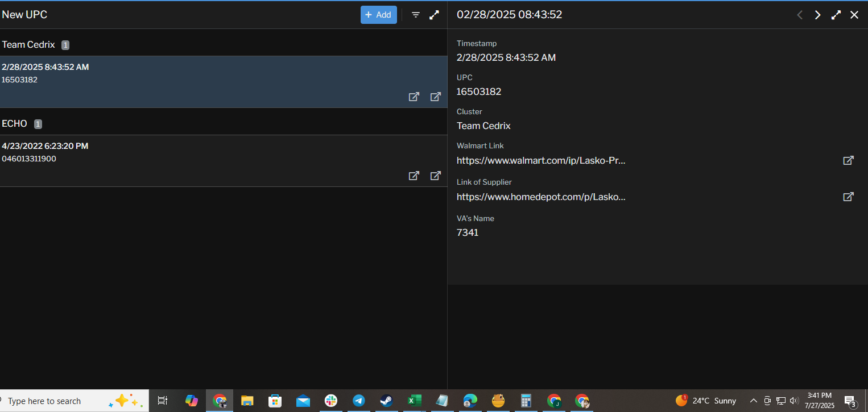Open rightmost link icon on the 16503182 record
Screen dimensions: 868x412
[x=436, y=97]
